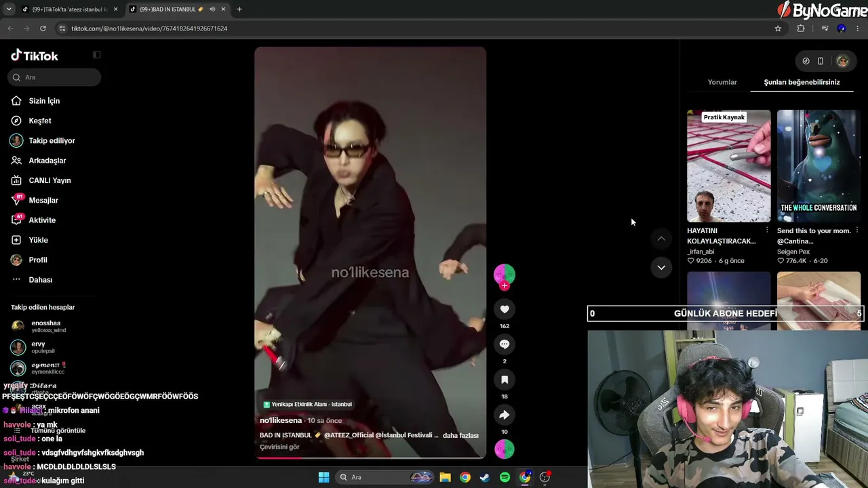The height and width of the screenshot is (488, 868).
Task: Launch Steam from the taskbar
Action: pos(485,477)
